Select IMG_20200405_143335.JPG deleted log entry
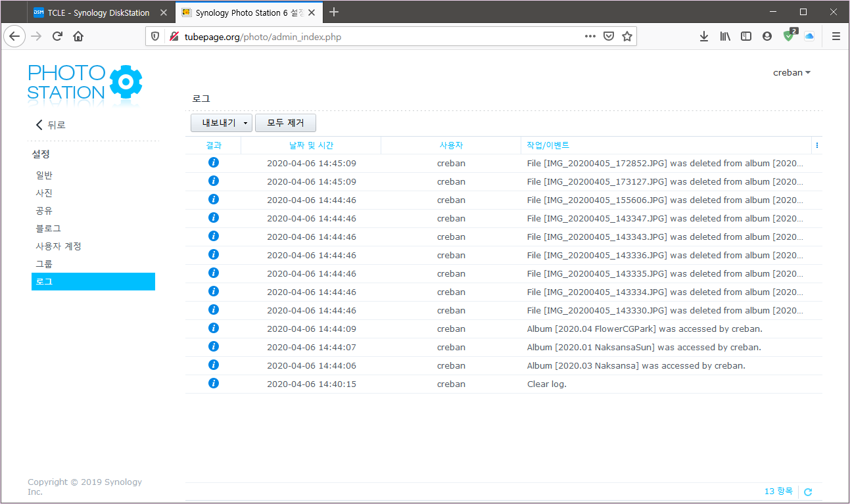Screen dimensions: 850x504 [504, 273]
